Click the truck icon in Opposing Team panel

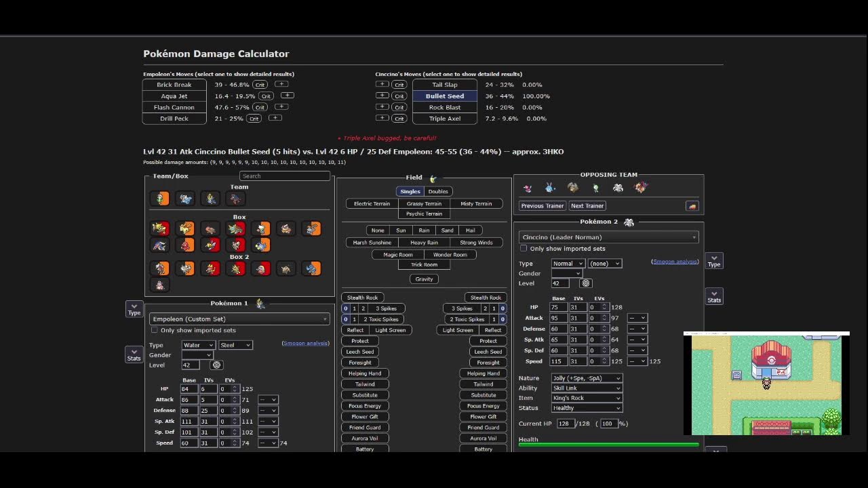(x=692, y=206)
